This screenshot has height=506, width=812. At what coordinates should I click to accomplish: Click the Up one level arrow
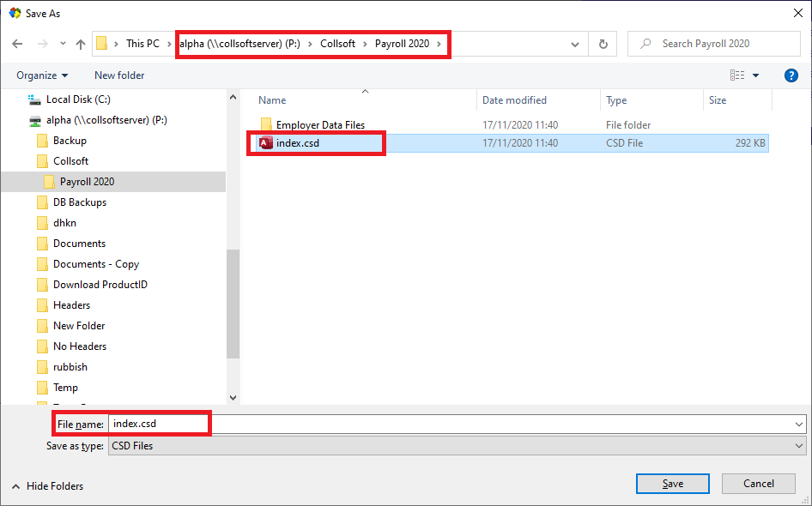(x=81, y=44)
